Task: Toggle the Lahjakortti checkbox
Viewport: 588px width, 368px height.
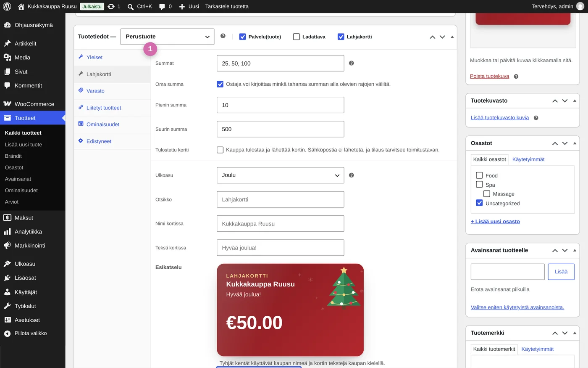Action: 341,37
